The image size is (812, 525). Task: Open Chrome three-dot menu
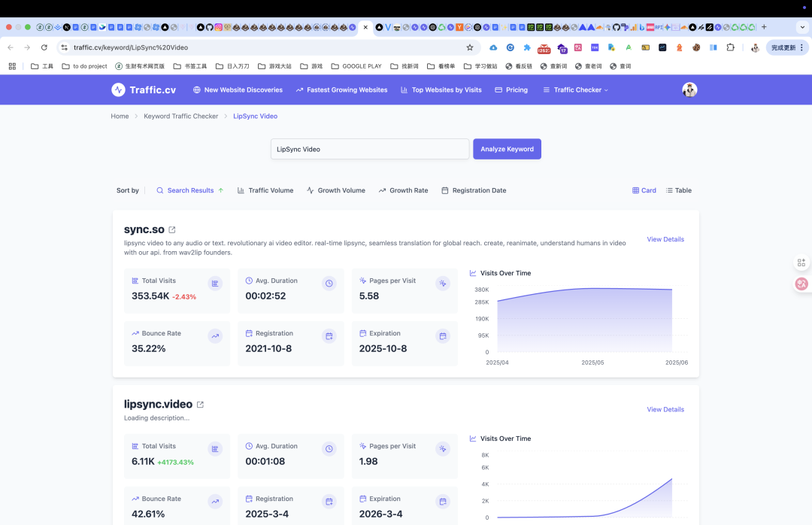(x=801, y=47)
